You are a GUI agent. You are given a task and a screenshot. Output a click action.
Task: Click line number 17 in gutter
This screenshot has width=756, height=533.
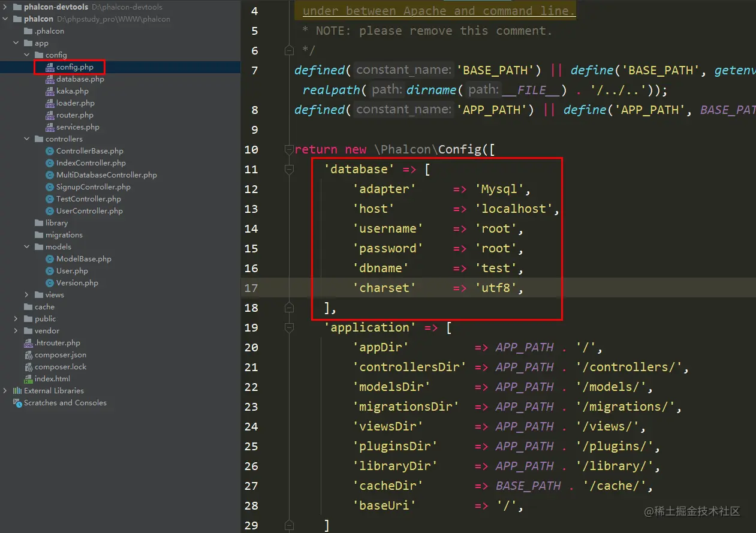tap(251, 288)
